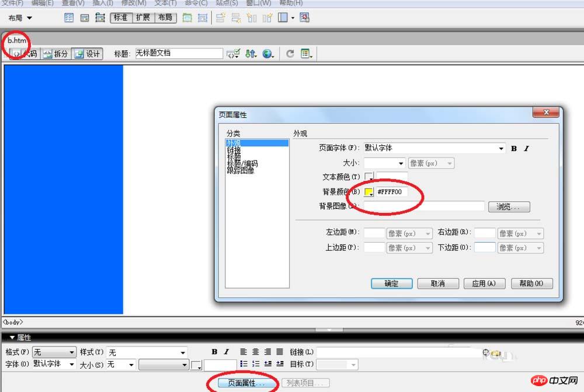
Task: Open the 大小 (S) dropdown in the properties panel
Action: click(x=121, y=365)
